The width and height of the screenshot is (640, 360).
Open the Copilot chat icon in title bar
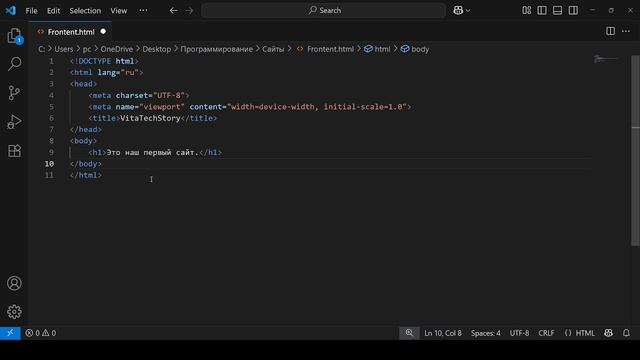(x=458, y=11)
